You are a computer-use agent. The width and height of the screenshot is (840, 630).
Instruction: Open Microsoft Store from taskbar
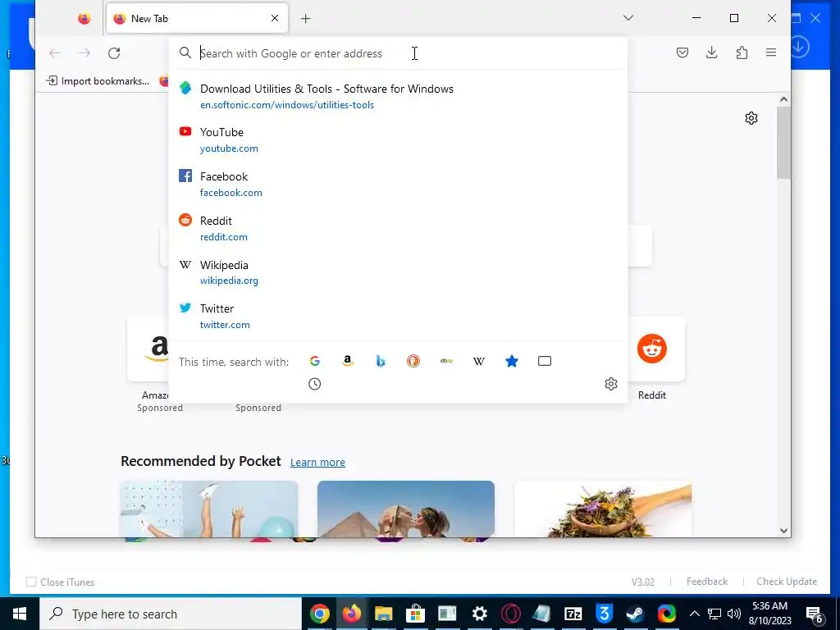(415, 614)
